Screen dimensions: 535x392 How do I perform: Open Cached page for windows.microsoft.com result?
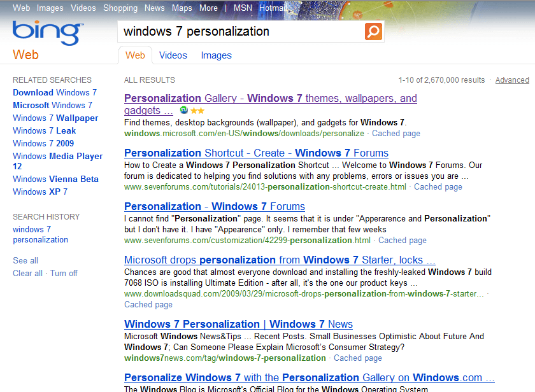point(396,133)
